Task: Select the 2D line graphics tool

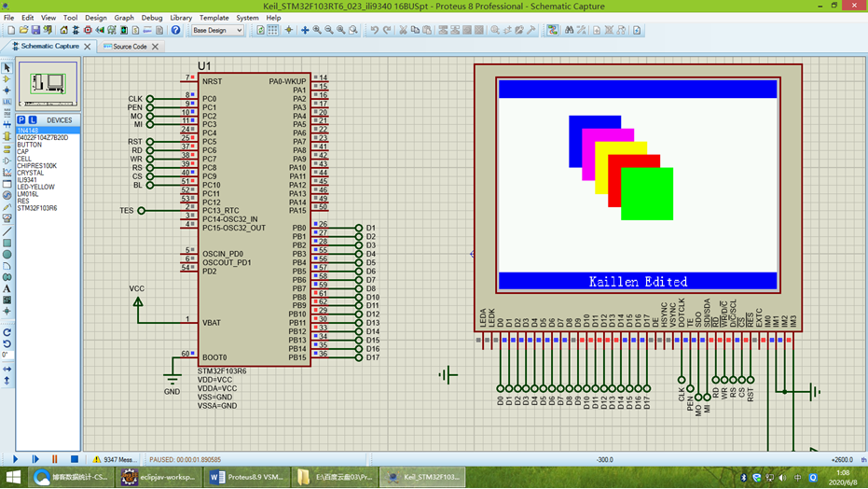Action: coord(7,231)
